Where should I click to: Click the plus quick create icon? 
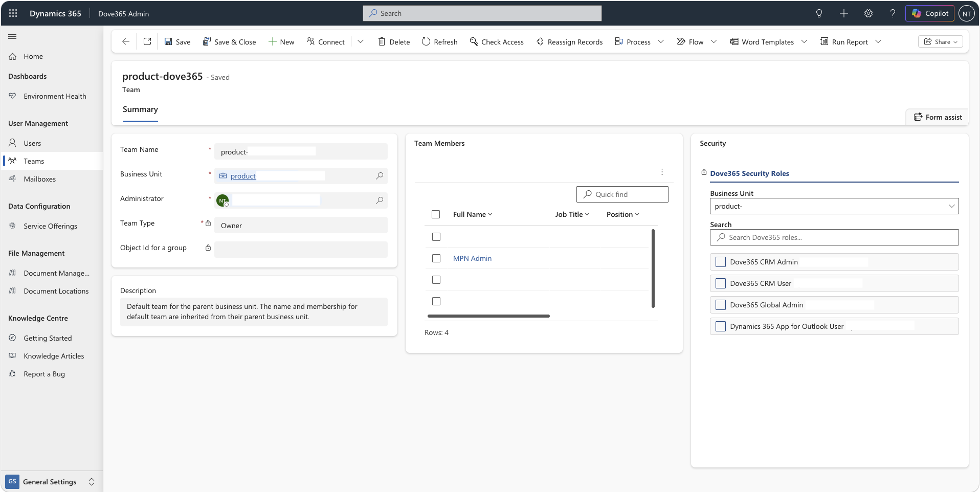[x=843, y=13]
